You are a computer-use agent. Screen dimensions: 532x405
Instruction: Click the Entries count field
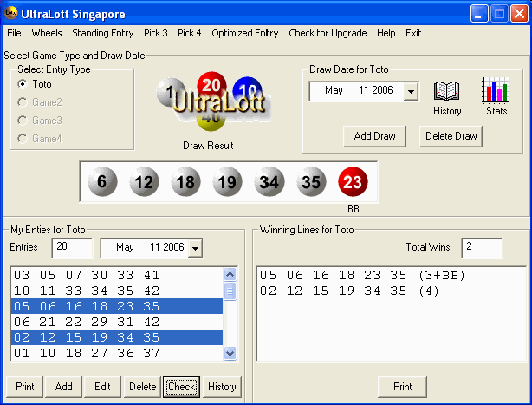pyautogui.click(x=72, y=248)
